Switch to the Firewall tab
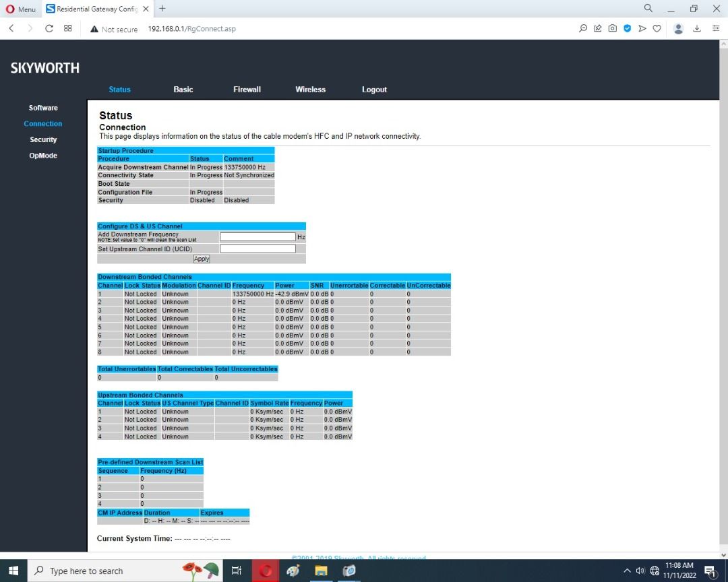The image size is (728, 582). click(247, 90)
